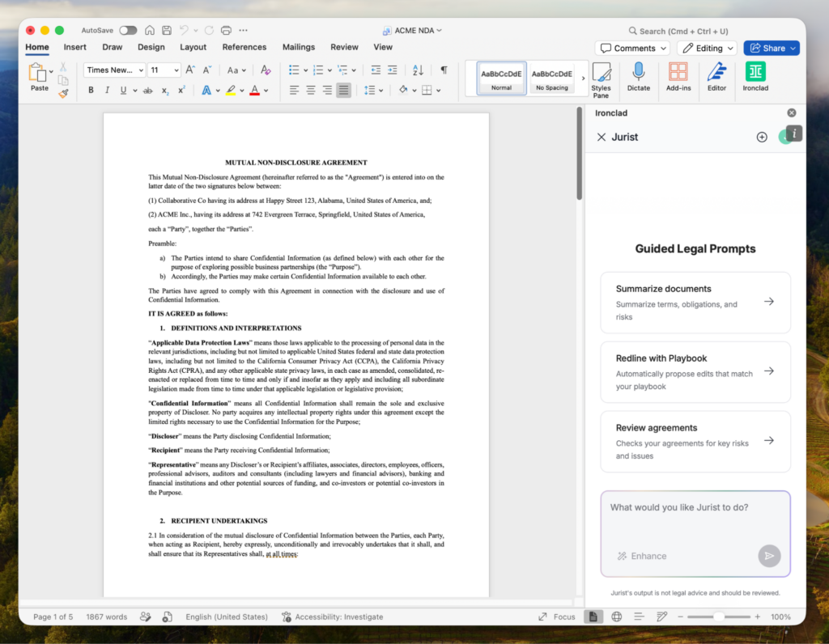Viewport: 829px width, 644px height.
Task: Open the Change Case menu
Action: (x=236, y=70)
